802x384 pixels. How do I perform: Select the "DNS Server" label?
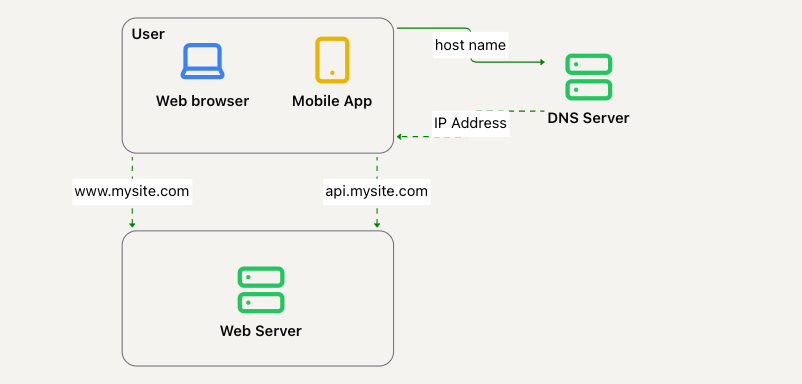coord(588,118)
